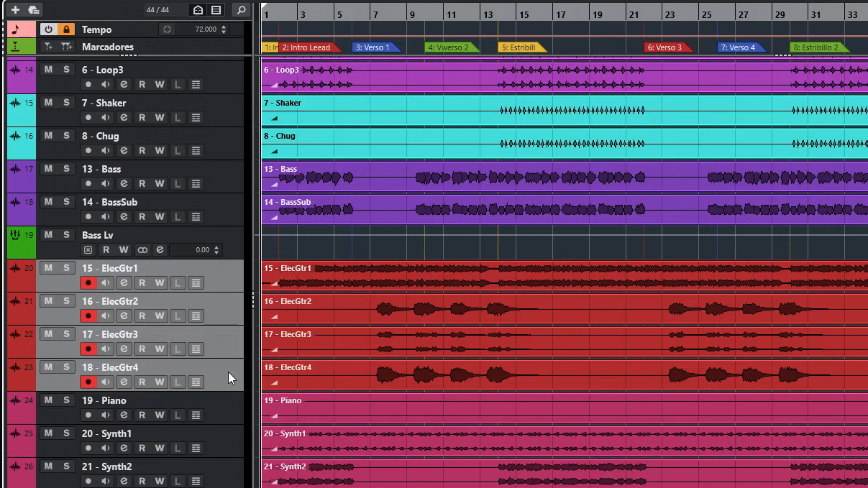This screenshot has width=868, height=488.
Task: Mute the 8 - Chug track
Action: pyautogui.click(x=48, y=136)
